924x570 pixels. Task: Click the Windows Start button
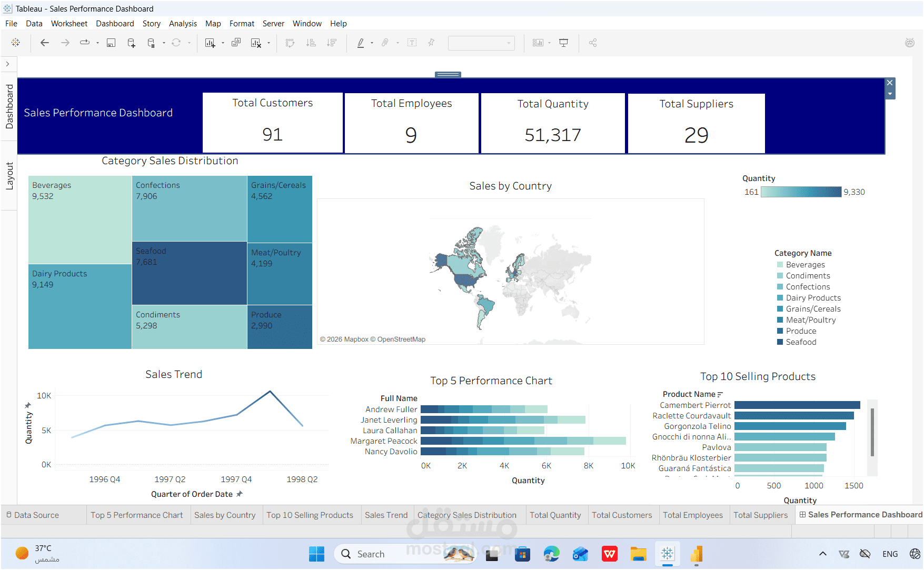(316, 554)
